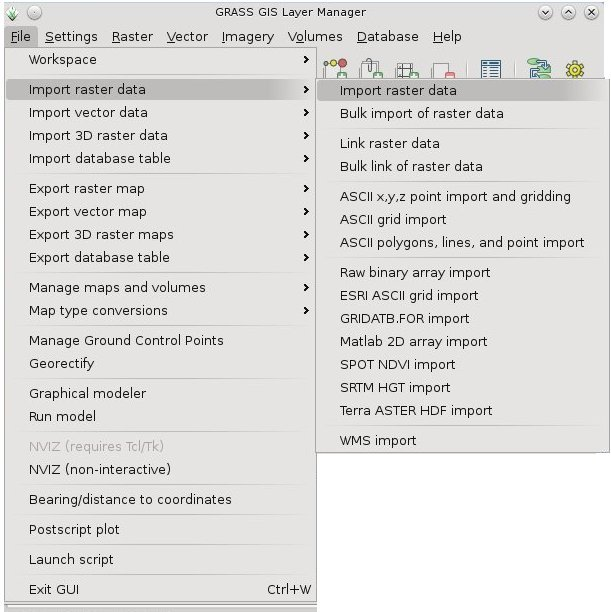Click the add overlay paperclip layer icon

(371, 68)
